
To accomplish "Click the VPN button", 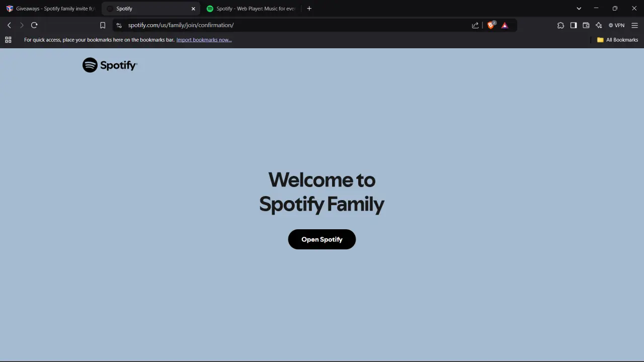I will (x=616, y=25).
